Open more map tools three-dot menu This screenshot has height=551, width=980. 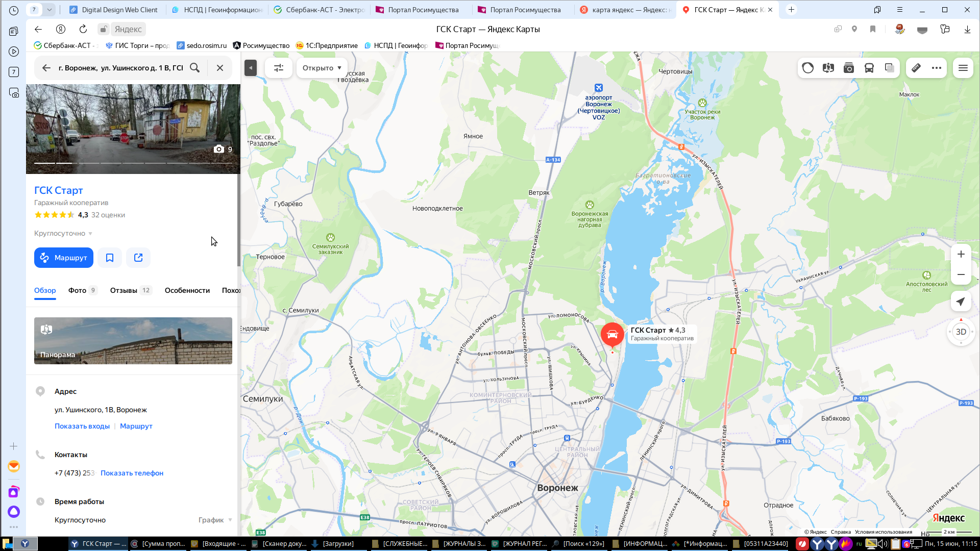[937, 68]
